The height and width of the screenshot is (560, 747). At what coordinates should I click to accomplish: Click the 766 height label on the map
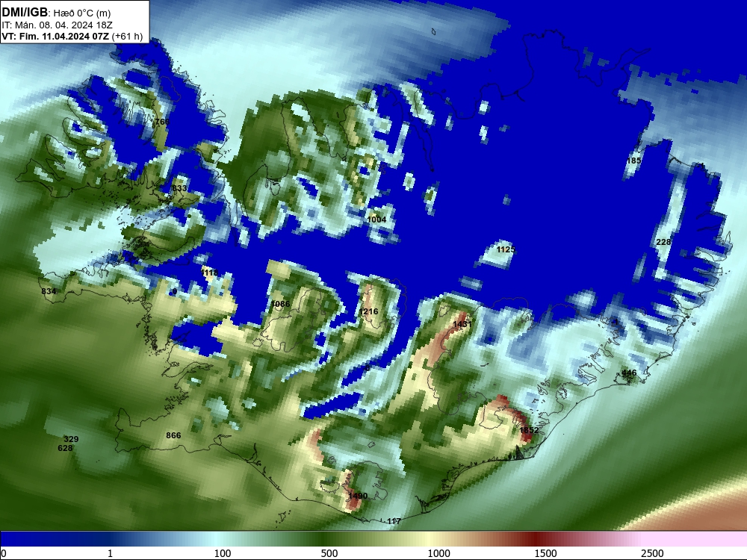pos(162,122)
